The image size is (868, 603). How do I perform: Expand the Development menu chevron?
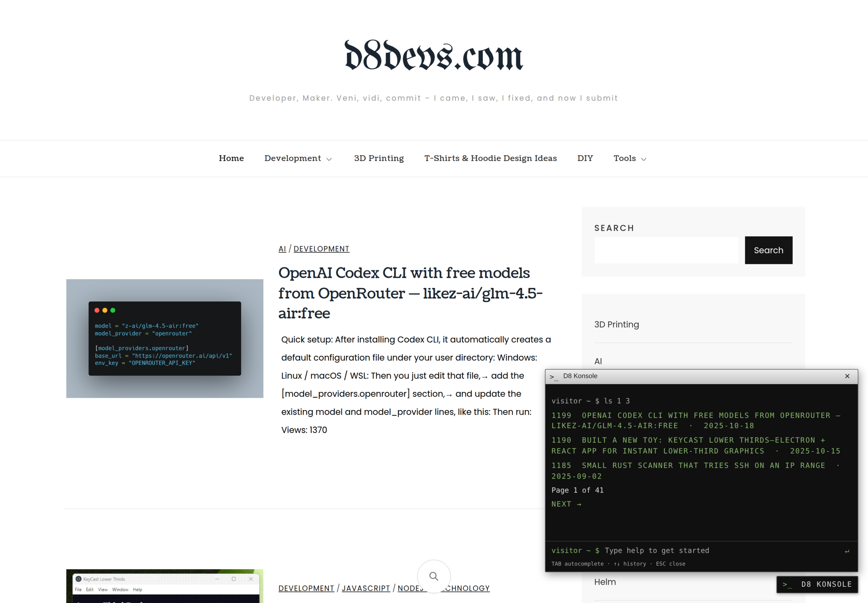click(329, 159)
